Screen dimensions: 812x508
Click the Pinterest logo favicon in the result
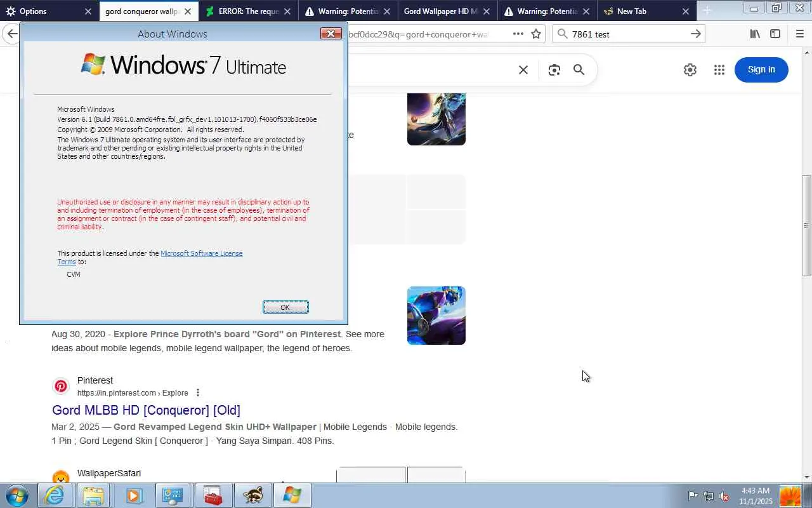tap(61, 386)
